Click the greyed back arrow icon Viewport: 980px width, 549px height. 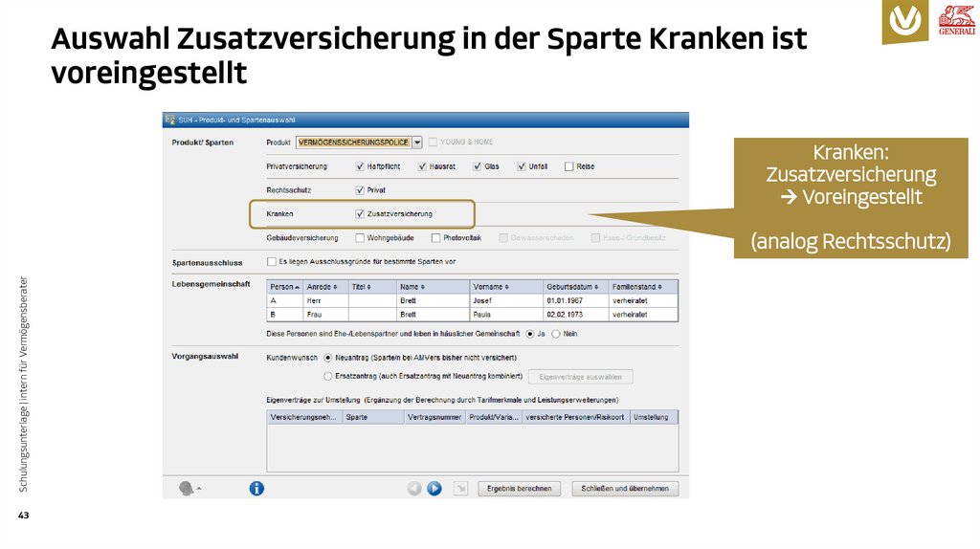414,489
